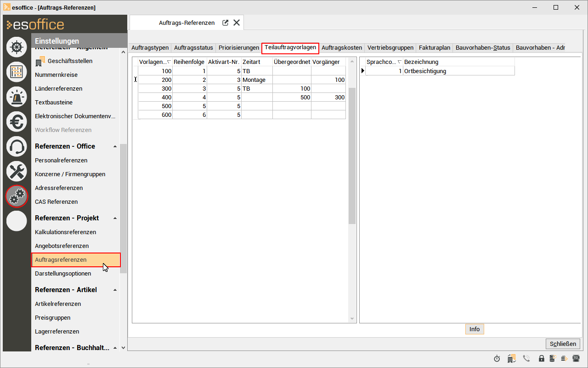Image resolution: width=588 pixels, height=368 pixels.
Task: Click the Bezeichnung column header
Action: click(x=458, y=62)
